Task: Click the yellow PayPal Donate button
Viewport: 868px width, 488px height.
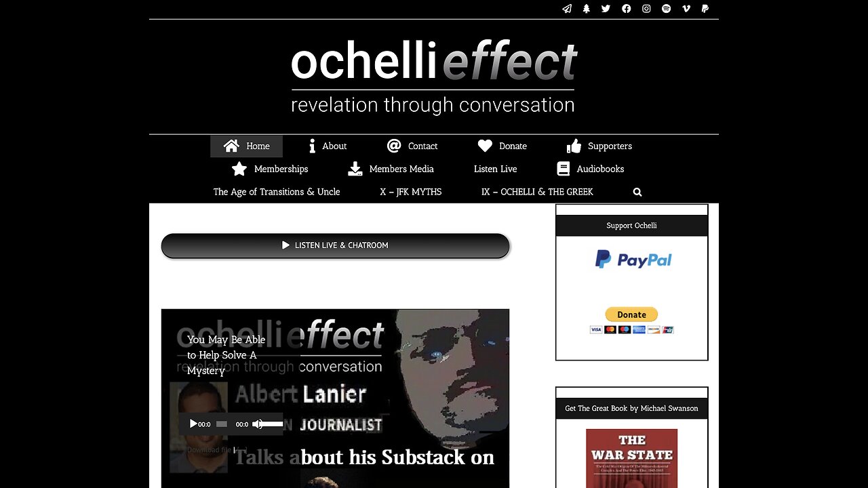Action: click(631, 314)
